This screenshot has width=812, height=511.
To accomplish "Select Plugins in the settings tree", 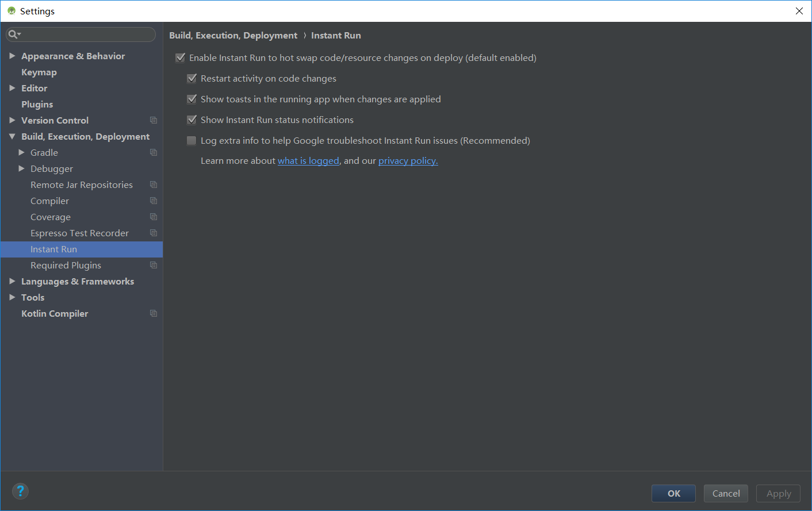I will (37, 104).
